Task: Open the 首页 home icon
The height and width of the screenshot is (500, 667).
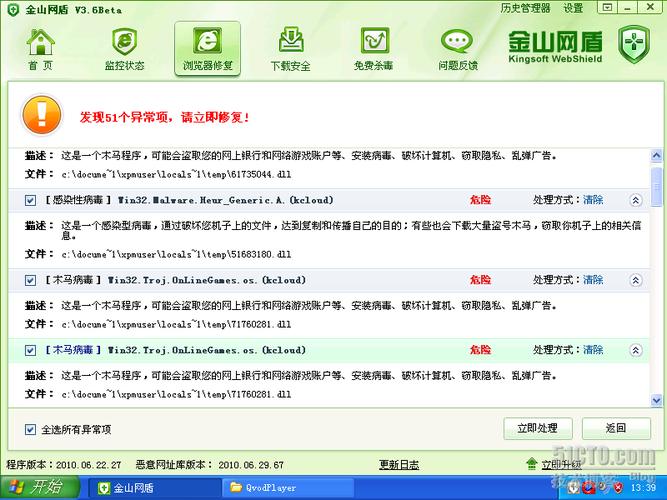Action: coord(40,43)
